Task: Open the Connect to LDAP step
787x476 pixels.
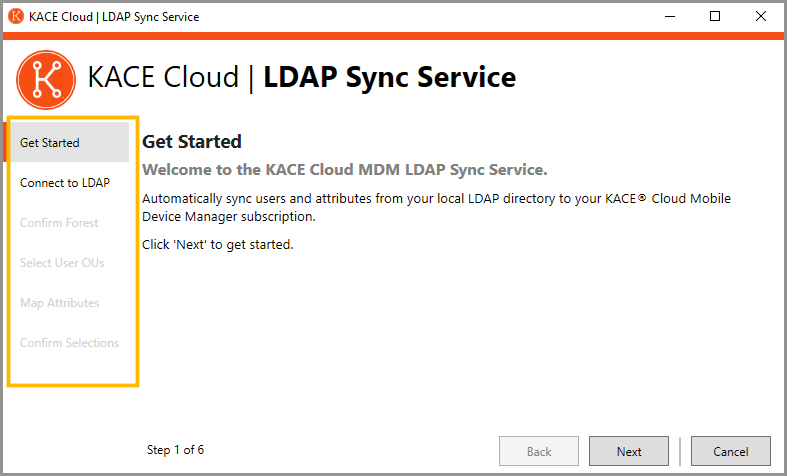Action: (x=65, y=183)
